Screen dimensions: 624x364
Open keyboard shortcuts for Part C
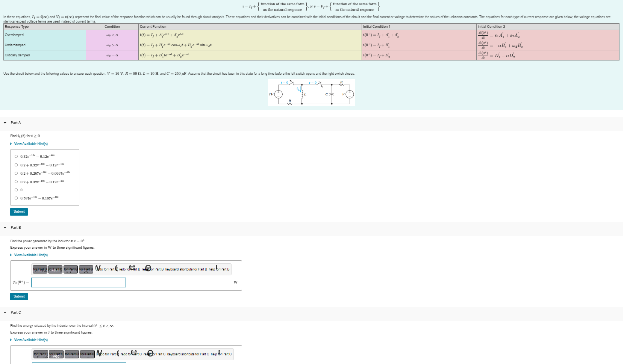click(x=188, y=354)
